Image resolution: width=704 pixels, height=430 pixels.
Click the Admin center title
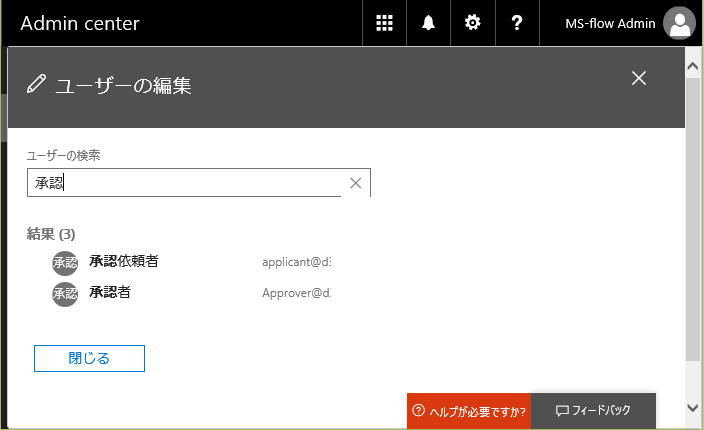click(x=80, y=23)
